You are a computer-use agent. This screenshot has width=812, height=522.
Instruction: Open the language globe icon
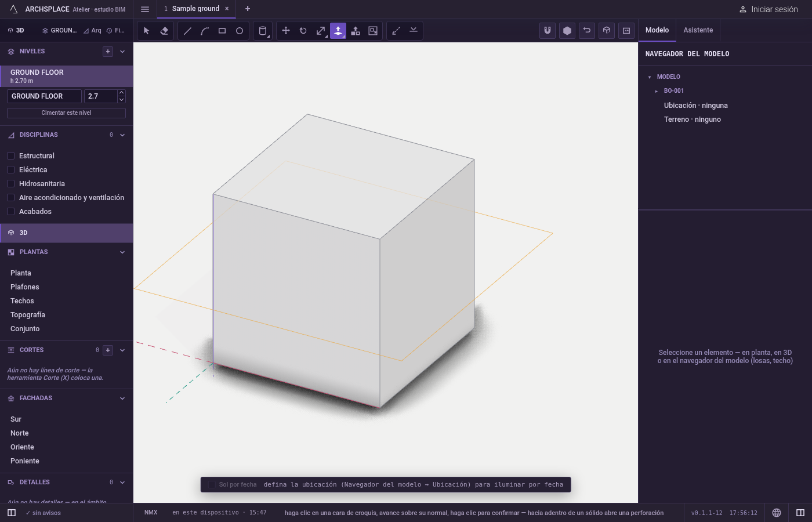[x=777, y=513]
